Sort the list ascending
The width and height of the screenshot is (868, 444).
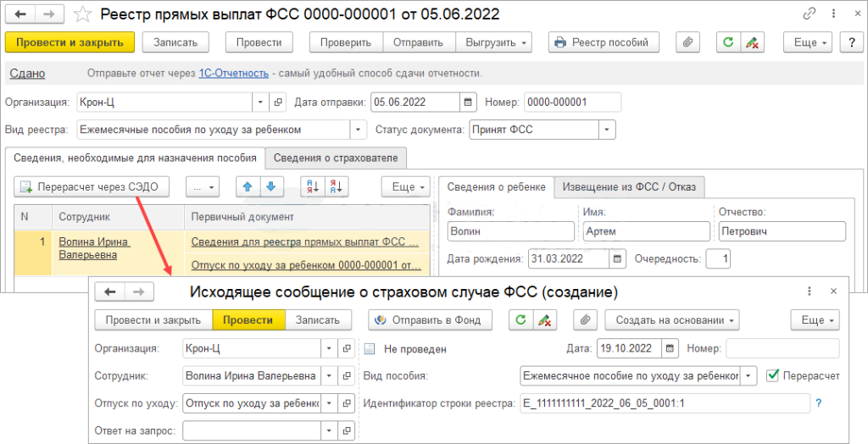coord(314,186)
